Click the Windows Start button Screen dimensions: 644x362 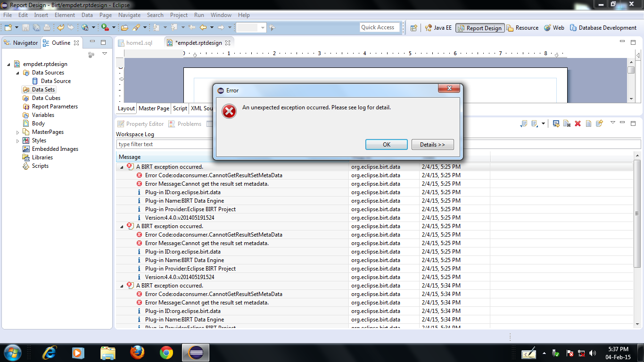tap(12, 353)
